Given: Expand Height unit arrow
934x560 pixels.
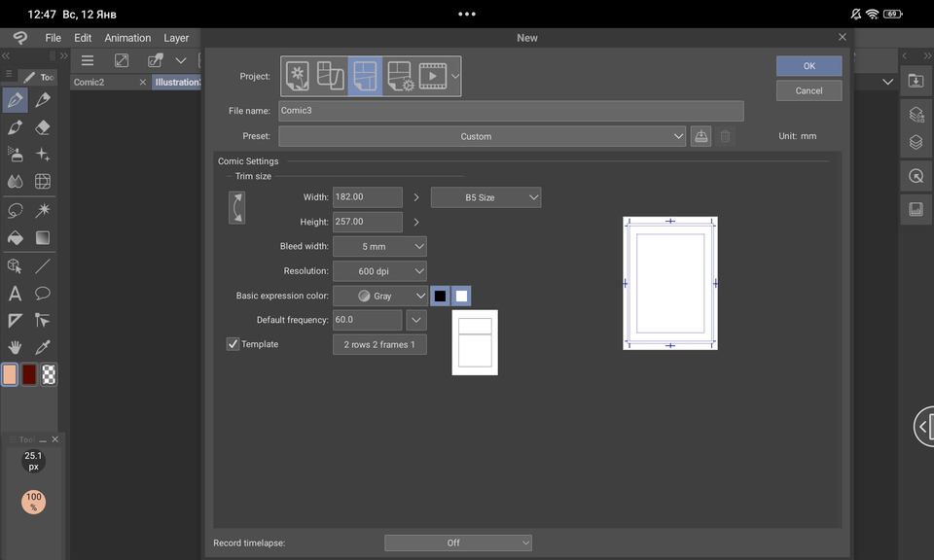Looking at the screenshot, I should [416, 222].
